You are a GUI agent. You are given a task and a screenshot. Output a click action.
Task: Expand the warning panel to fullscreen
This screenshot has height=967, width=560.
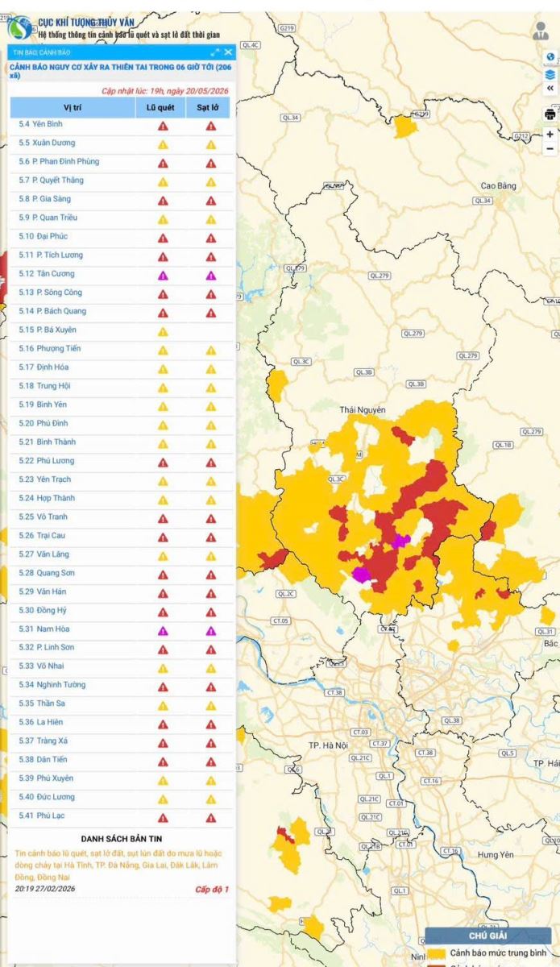214,52
